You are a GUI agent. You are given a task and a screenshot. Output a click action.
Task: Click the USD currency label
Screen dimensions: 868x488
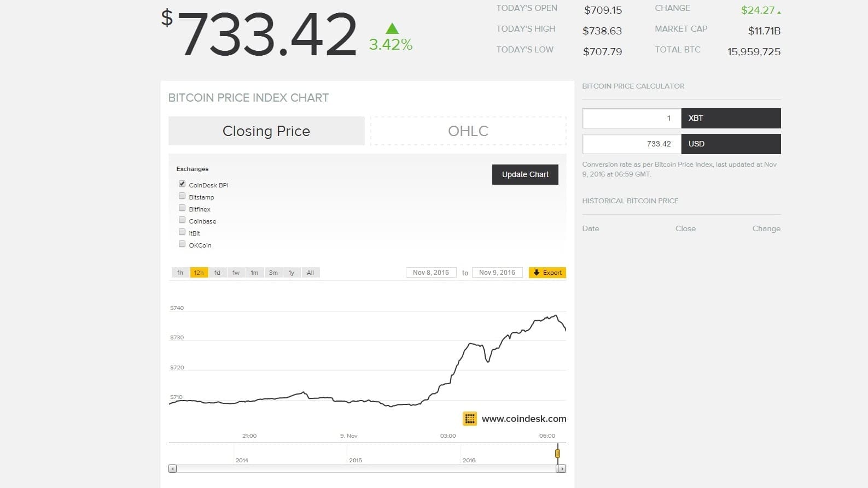click(x=696, y=144)
